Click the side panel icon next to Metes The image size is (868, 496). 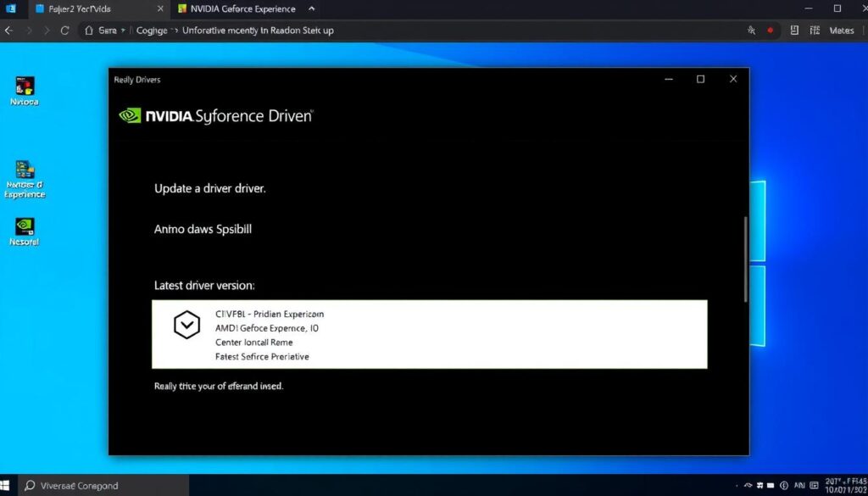[815, 31]
